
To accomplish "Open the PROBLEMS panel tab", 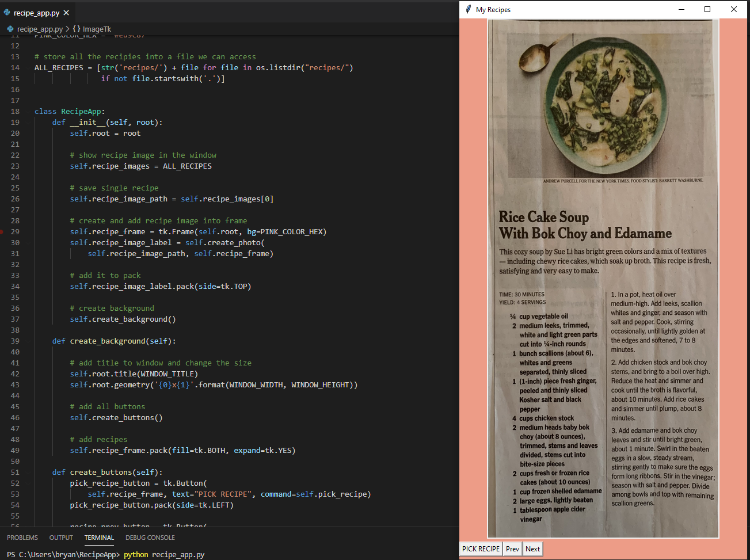I will 22,538.
